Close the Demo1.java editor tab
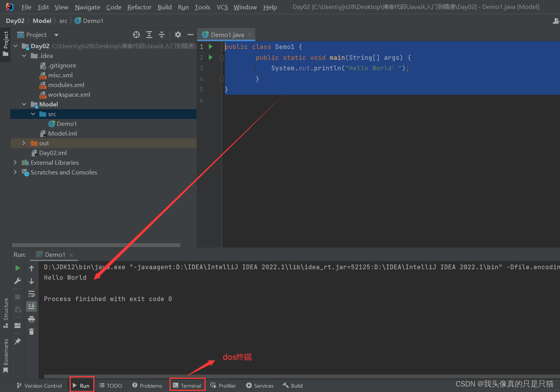 (250, 35)
